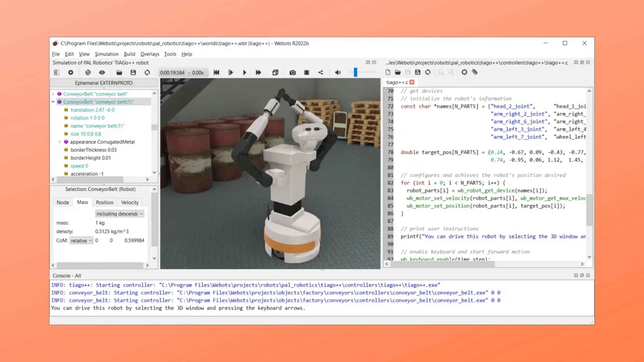Toggle the 3D rendering cube icon
This screenshot has width=644, height=362.
tap(275, 72)
